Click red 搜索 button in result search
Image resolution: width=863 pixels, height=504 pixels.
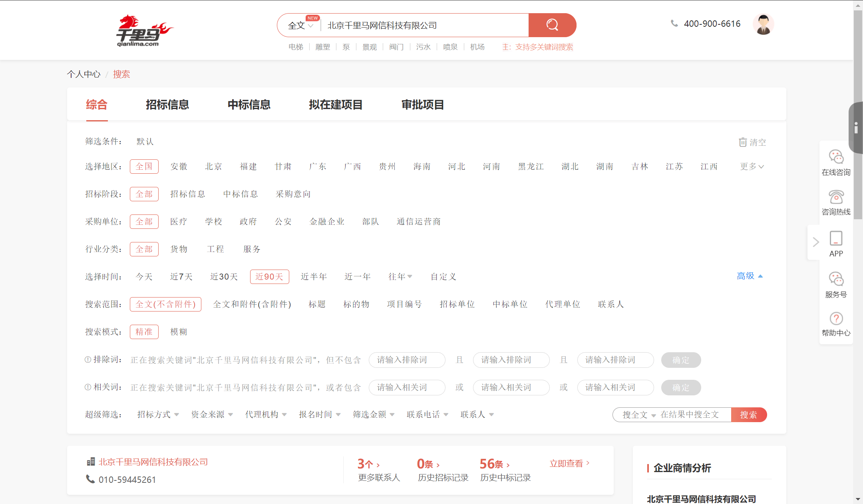coord(749,415)
